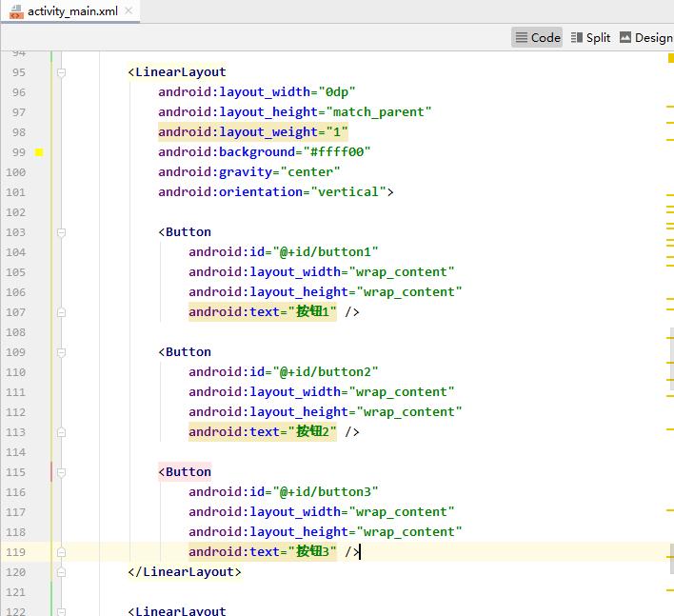Screen dimensions: 674x616
Task: Click <Button tag on line 109
Action: tap(185, 352)
